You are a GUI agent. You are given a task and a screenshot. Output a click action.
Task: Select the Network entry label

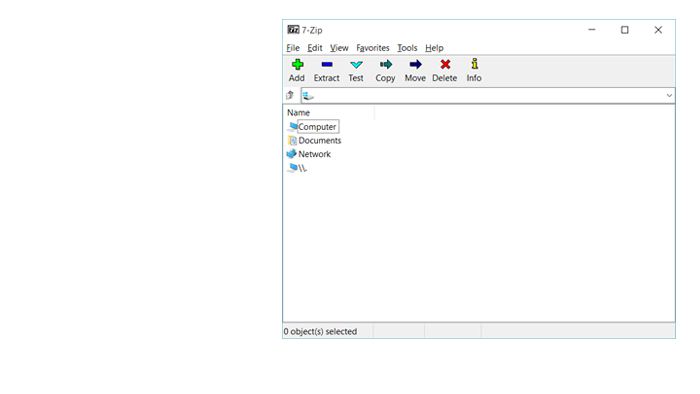coord(314,154)
